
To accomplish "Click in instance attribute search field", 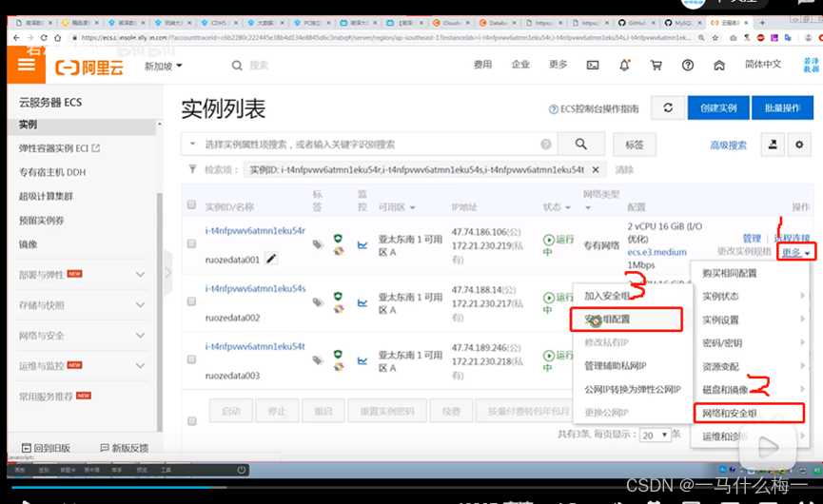I will click(370, 145).
